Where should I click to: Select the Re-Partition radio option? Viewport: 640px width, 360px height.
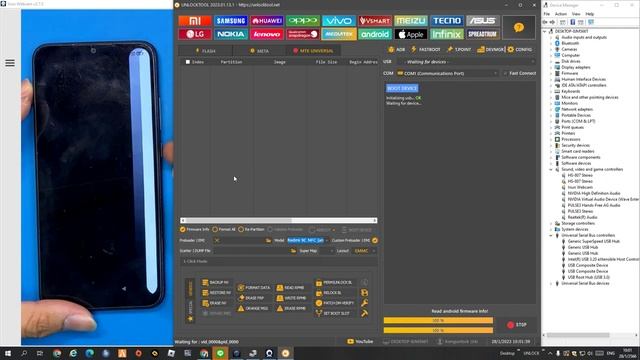point(241,229)
